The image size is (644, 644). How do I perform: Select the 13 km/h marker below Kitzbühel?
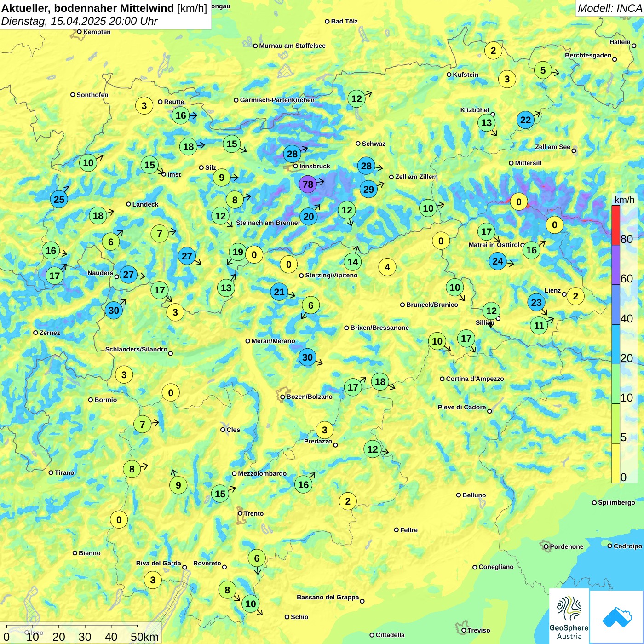[487, 122]
